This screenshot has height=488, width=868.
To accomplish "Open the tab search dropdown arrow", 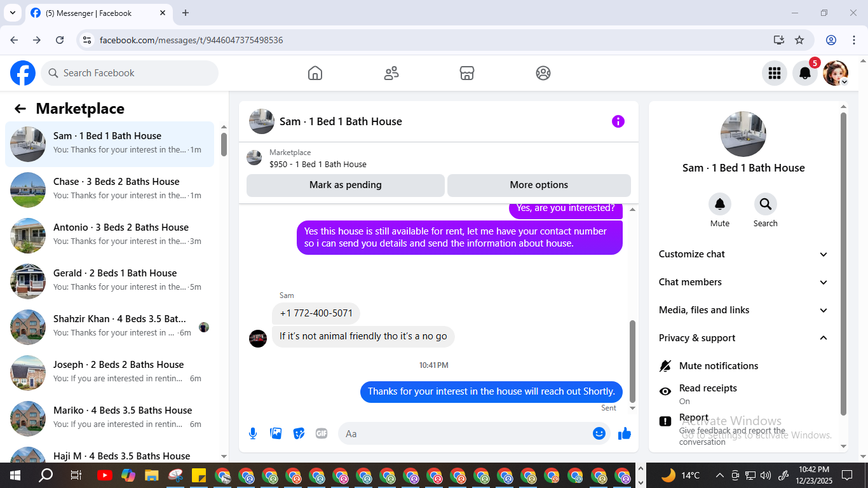I will coord(12,13).
